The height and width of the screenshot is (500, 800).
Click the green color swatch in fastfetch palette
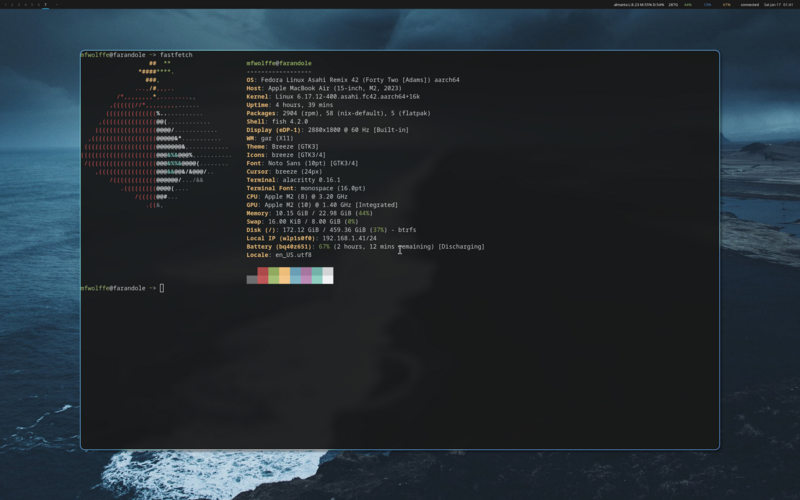click(273, 276)
